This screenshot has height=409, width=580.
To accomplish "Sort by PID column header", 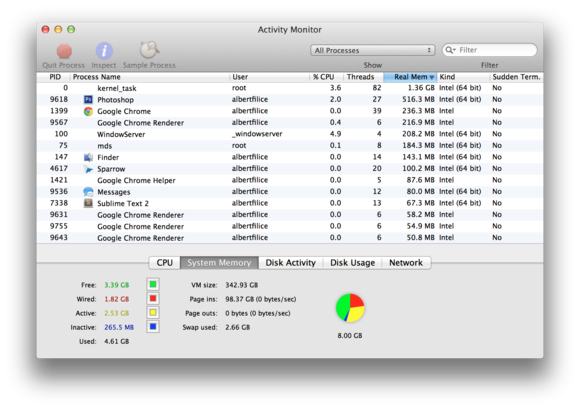I will [55, 77].
